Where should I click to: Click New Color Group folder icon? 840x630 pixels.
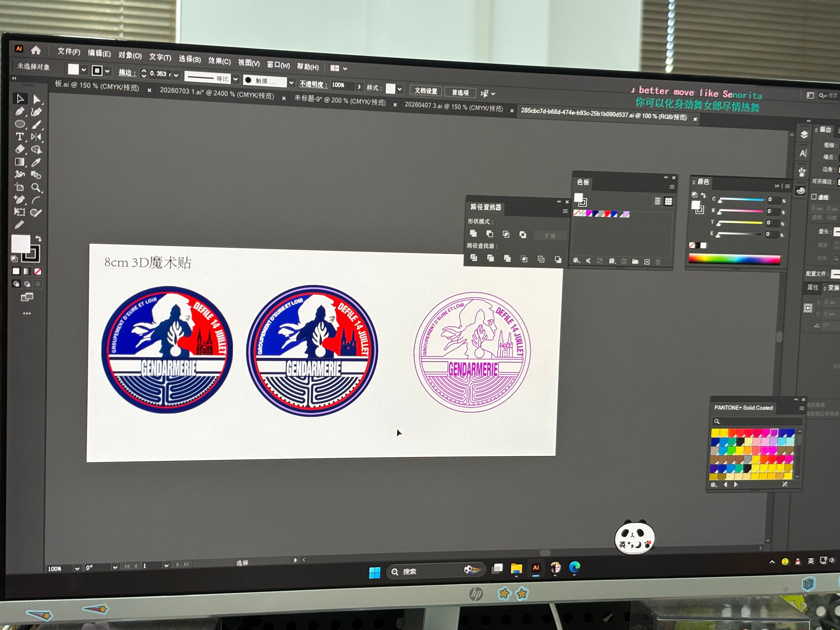pyautogui.click(x=635, y=261)
